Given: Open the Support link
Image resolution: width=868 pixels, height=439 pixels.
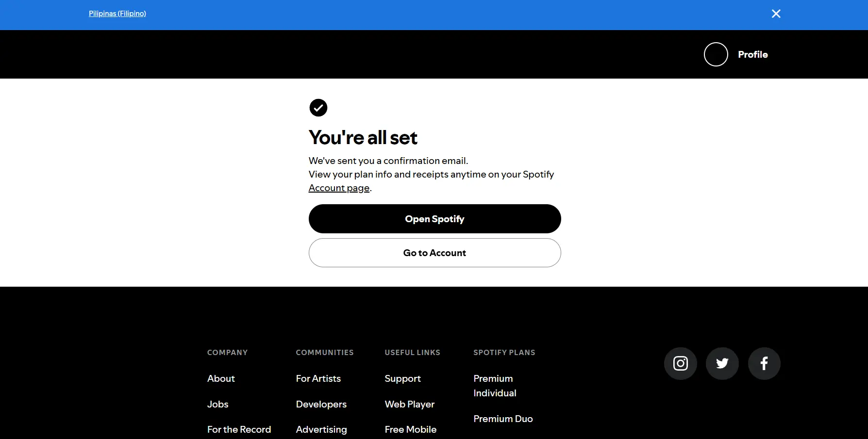Looking at the screenshot, I should click(403, 378).
